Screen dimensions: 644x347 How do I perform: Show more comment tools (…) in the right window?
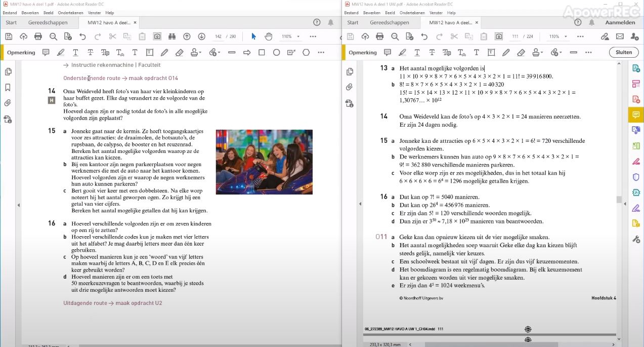[588, 52]
